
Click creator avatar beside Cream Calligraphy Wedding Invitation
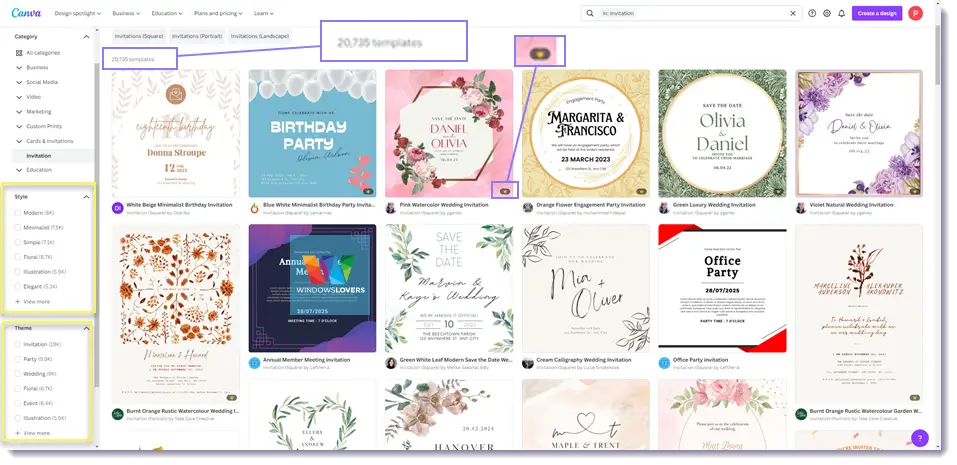tap(527, 363)
